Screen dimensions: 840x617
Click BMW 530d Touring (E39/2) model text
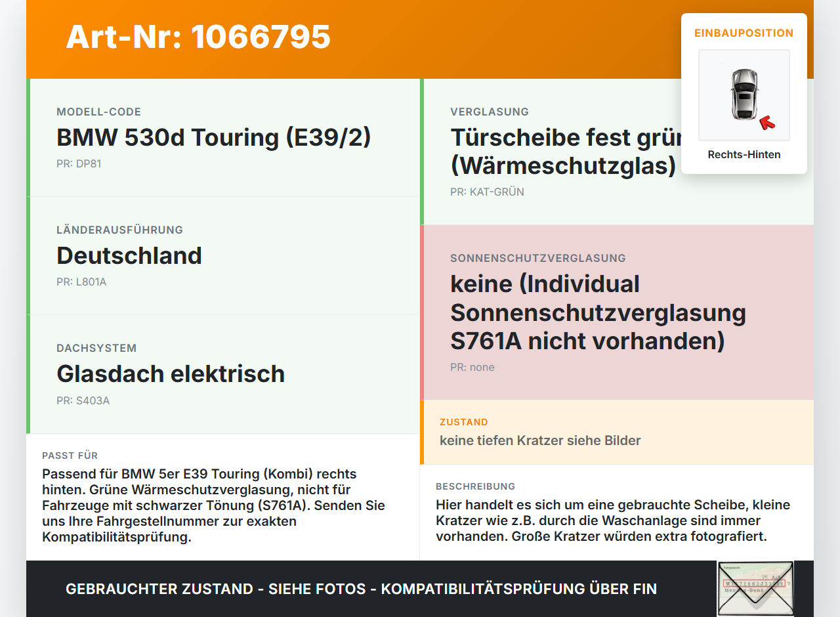214,138
